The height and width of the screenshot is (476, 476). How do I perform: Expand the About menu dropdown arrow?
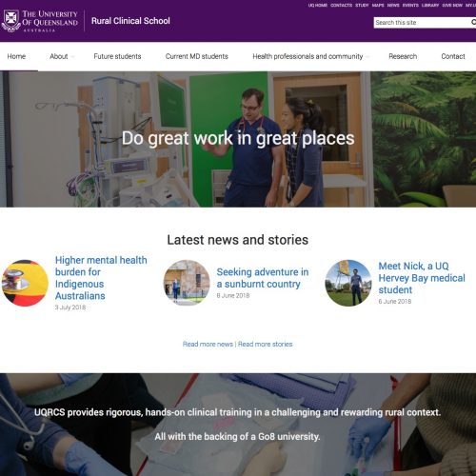tap(73, 57)
